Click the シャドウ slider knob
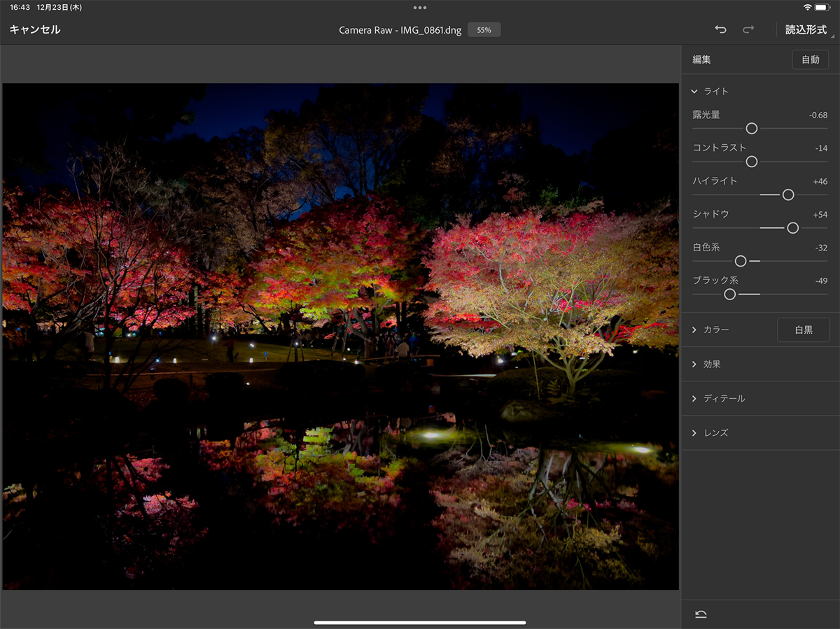Screen dimensions: 840x629 (x=792, y=228)
